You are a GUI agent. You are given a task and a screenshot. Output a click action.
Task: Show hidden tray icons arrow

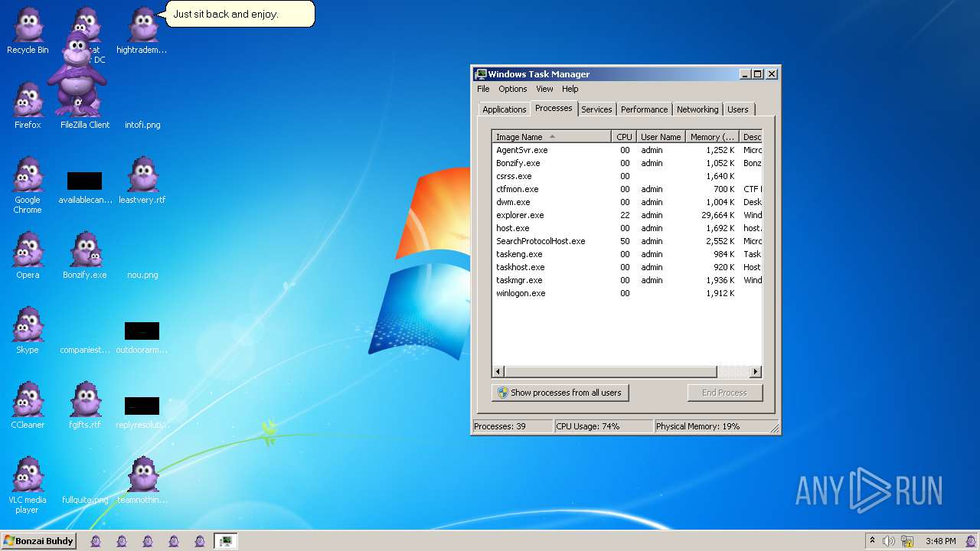tap(872, 540)
